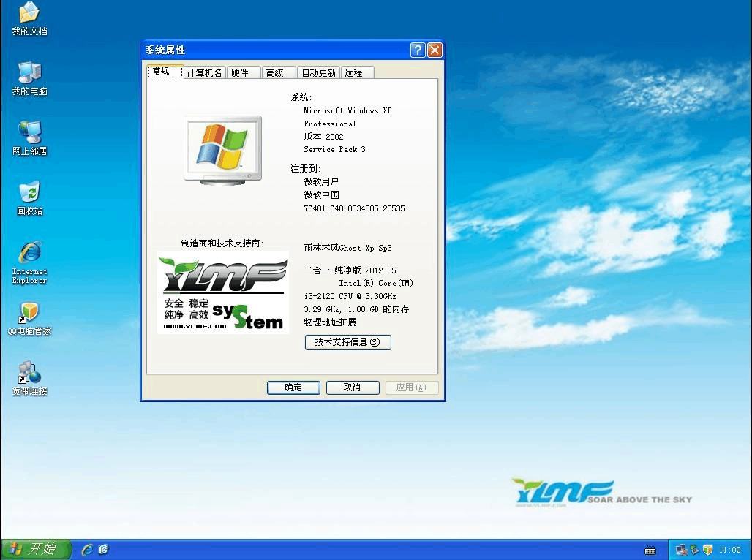
Task: Click the 版本 2002 text
Action: [324, 137]
